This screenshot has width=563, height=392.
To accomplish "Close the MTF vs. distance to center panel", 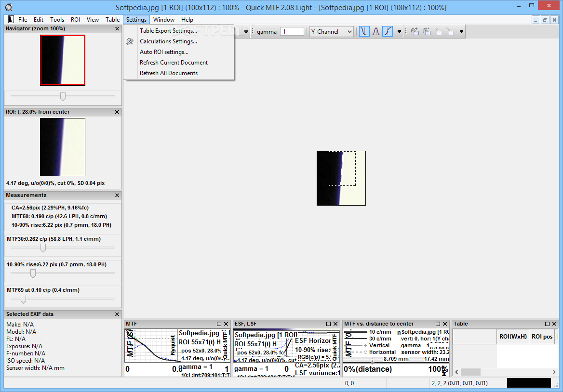I will (x=445, y=324).
